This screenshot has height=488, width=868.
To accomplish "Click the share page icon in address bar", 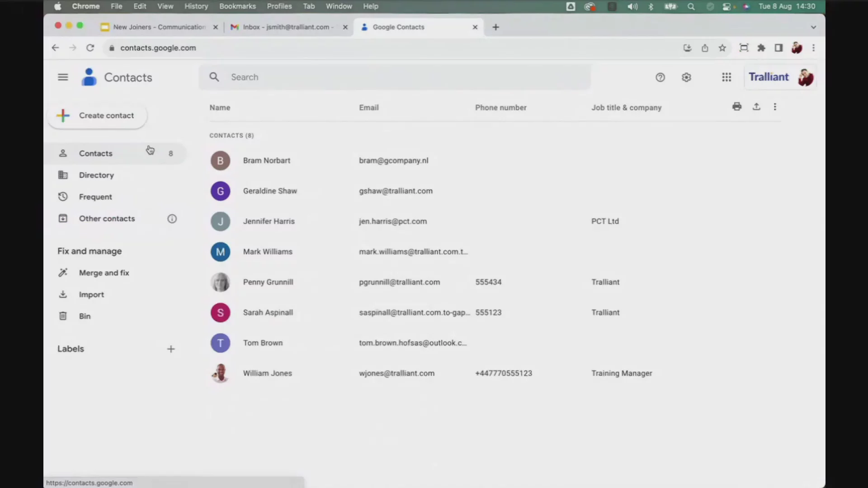I will [x=705, y=48].
